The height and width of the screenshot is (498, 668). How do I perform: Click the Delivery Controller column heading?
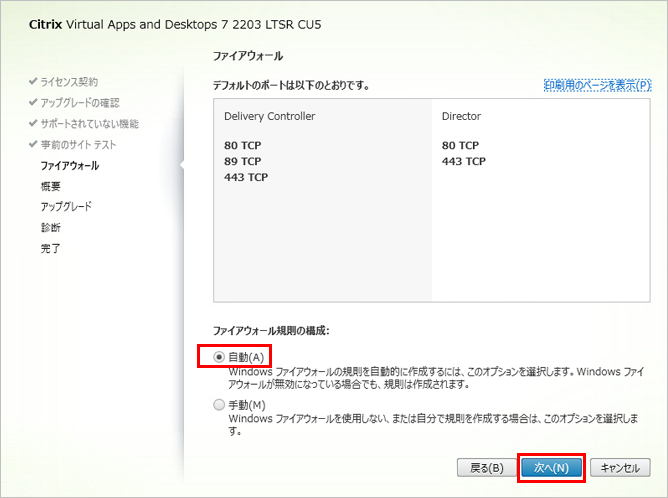(x=270, y=116)
